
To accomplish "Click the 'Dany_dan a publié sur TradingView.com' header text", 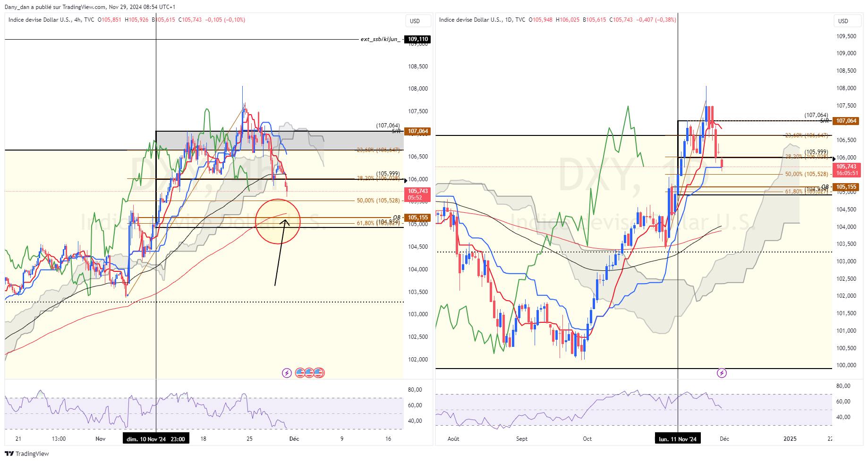I will pos(55,7).
